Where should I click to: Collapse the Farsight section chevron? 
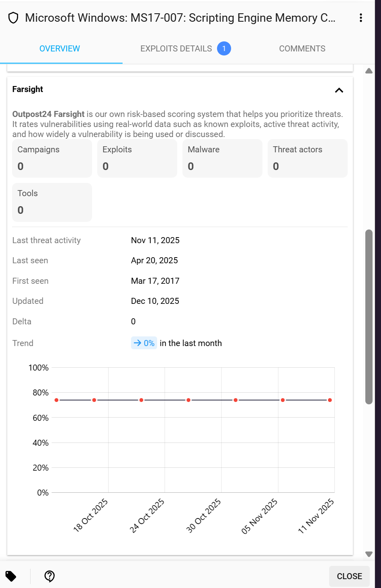(x=339, y=90)
